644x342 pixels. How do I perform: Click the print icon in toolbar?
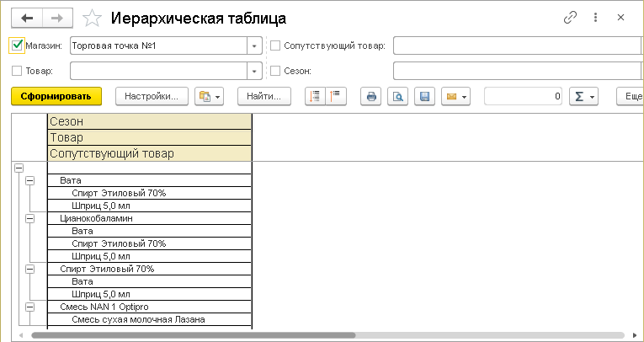(370, 97)
